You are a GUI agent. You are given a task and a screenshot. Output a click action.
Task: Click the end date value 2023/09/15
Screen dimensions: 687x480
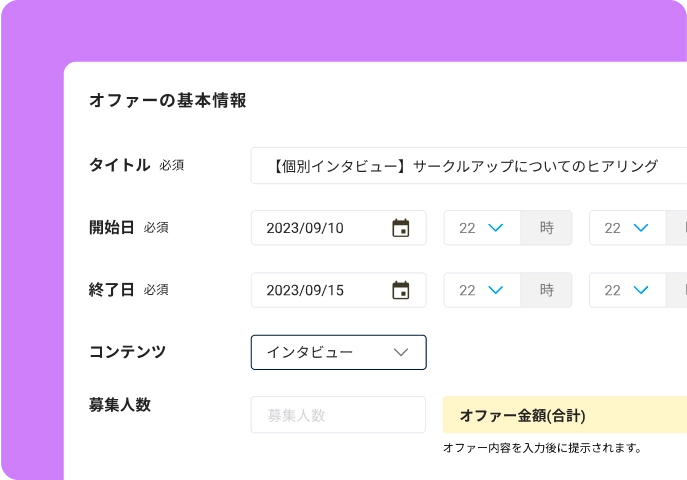pyautogui.click(x=305, y=291)
